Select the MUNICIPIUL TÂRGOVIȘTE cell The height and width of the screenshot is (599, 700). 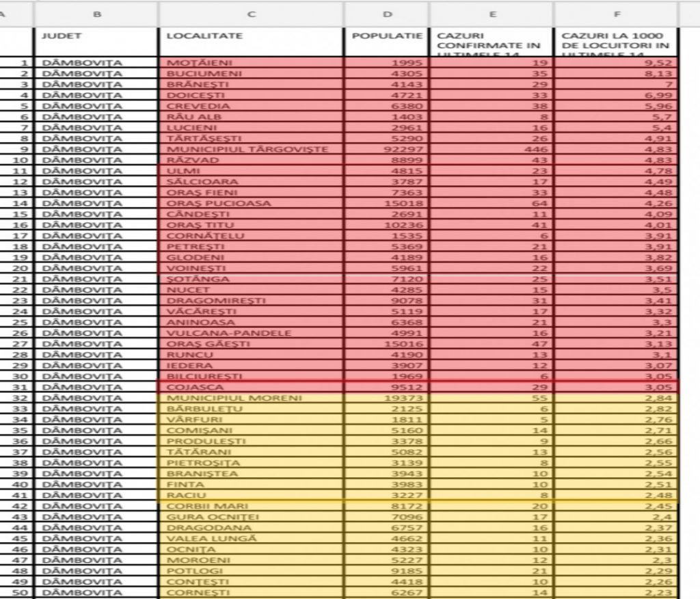click(252, 149)
